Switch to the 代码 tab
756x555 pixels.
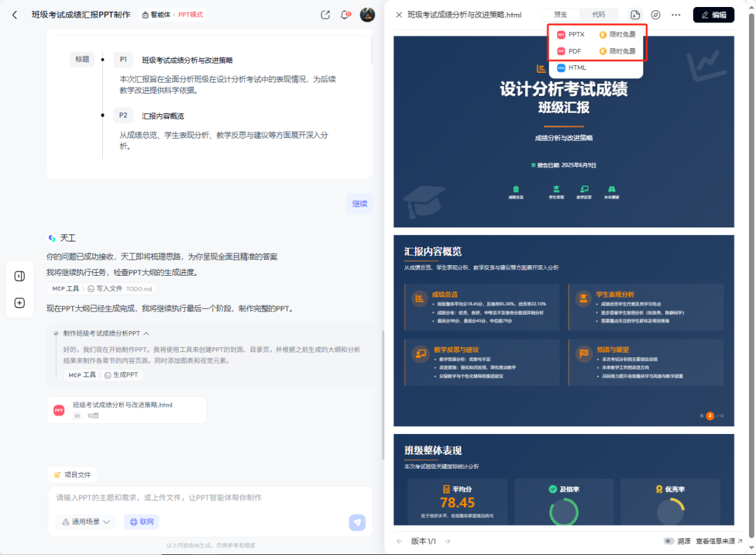tap(600, 14)
